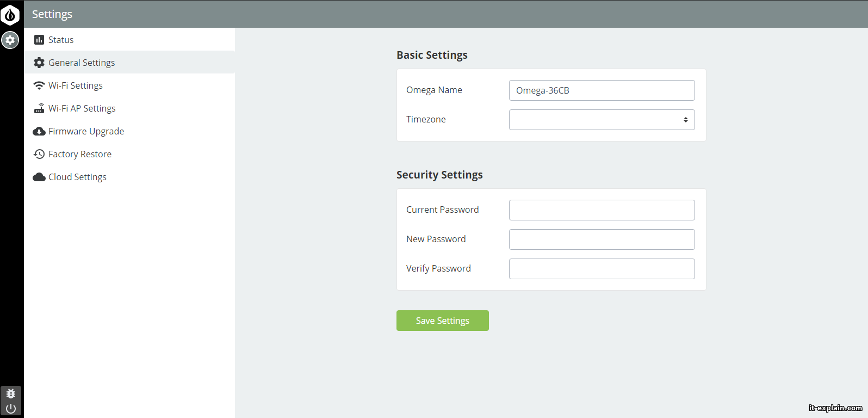Open General Settings menu item

(x=82, y=63)
